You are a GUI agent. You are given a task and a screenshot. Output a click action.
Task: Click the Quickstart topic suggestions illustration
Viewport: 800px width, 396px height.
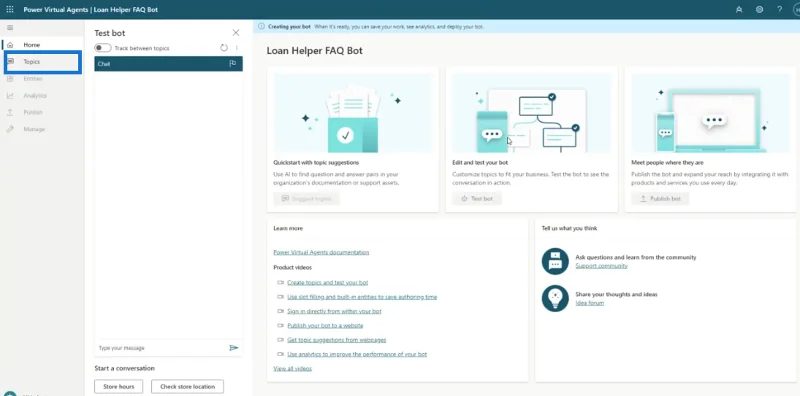pos(353,113)
